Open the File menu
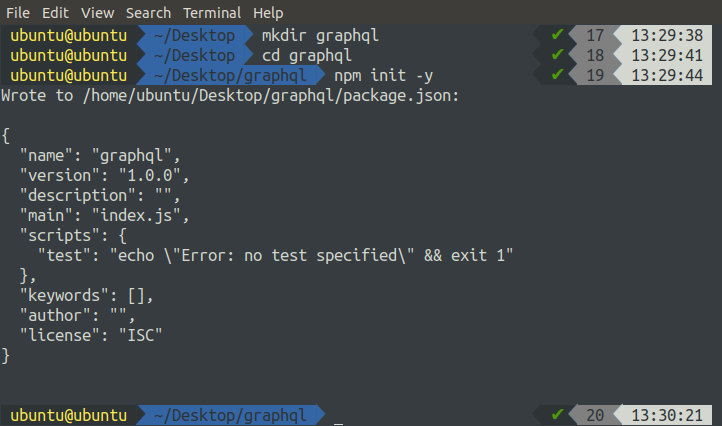Screen dimensions: 722x426 [x=18, y=13]
